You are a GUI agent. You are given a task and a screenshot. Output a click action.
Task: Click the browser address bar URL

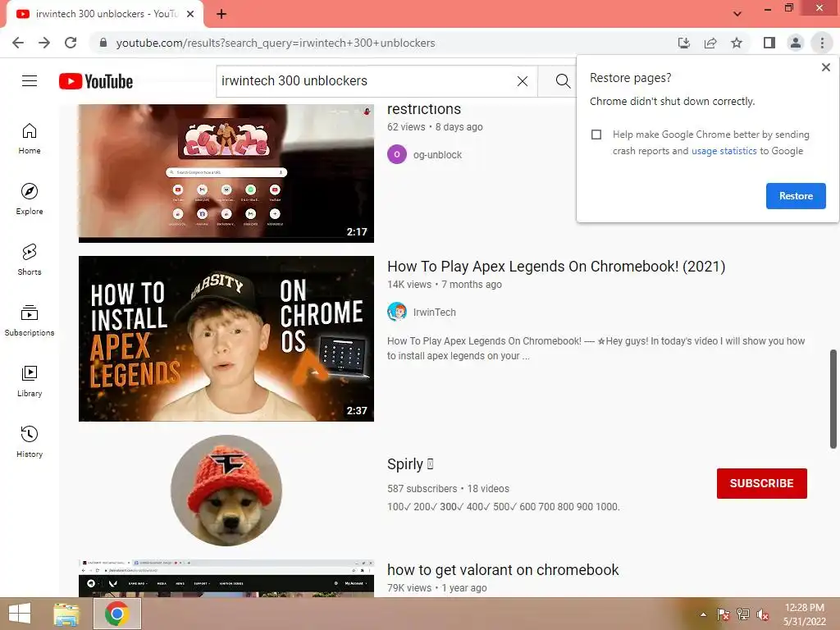(x=276, y=43)
